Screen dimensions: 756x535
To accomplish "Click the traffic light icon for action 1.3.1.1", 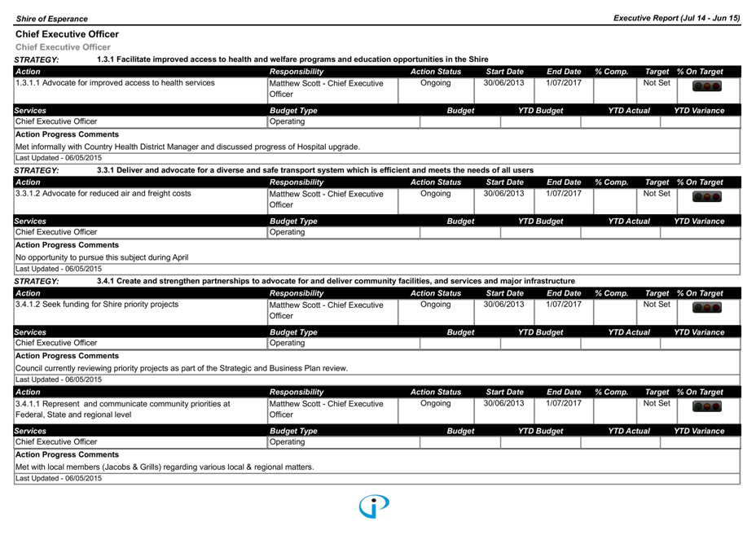I will click(707, 86).
